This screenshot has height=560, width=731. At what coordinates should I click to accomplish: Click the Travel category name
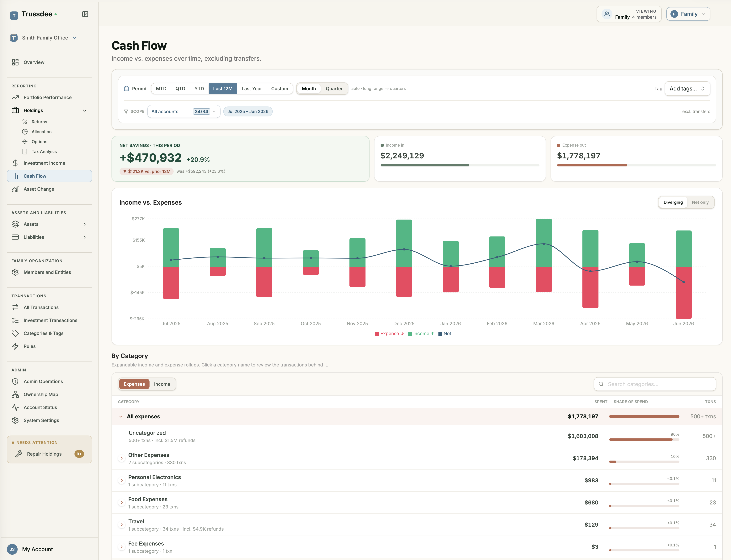[x=136, y=521]
